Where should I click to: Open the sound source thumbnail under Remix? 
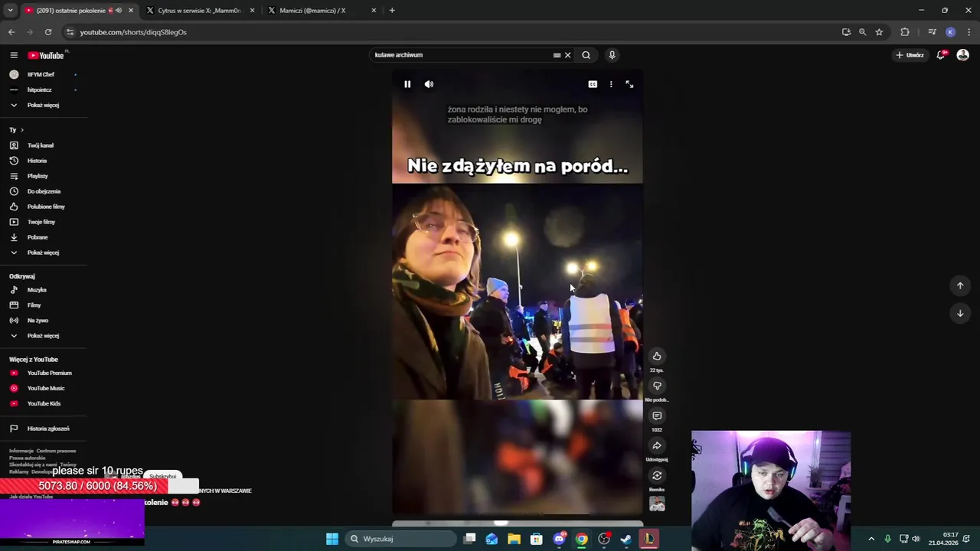(x=657, y=504)
